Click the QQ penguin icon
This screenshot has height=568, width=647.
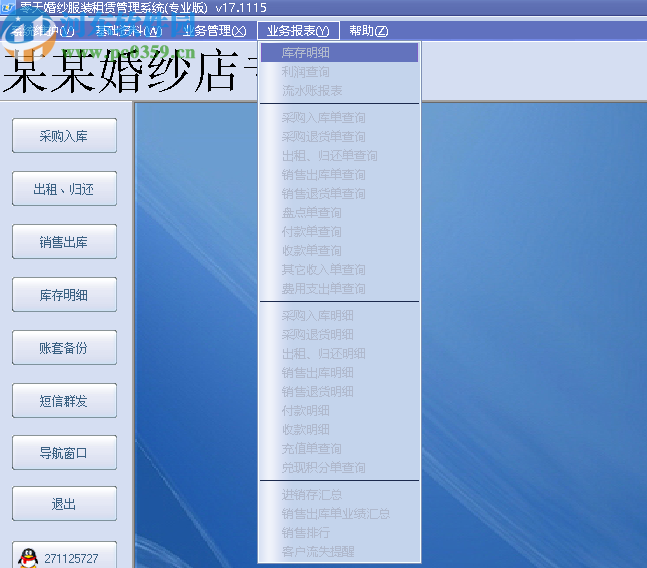[x=28, y=558]
